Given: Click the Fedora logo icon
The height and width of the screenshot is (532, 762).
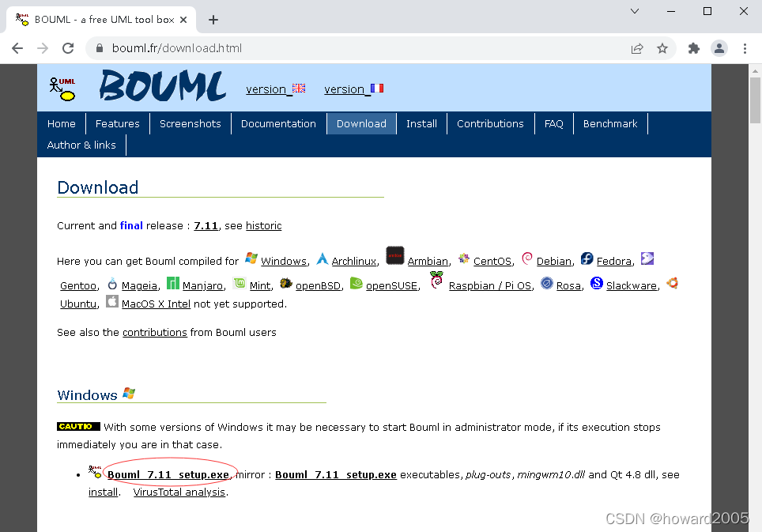Looking at the screenshot, I should tap(587, 258).
